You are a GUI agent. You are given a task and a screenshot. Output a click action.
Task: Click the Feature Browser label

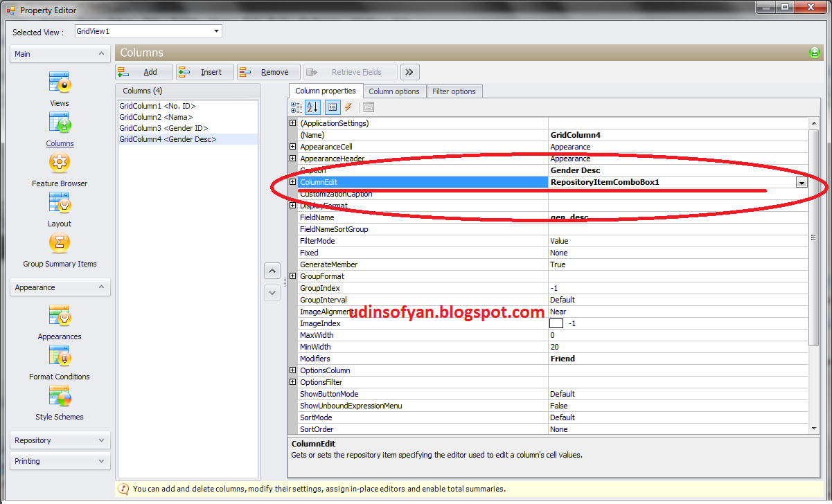(60, 183)
